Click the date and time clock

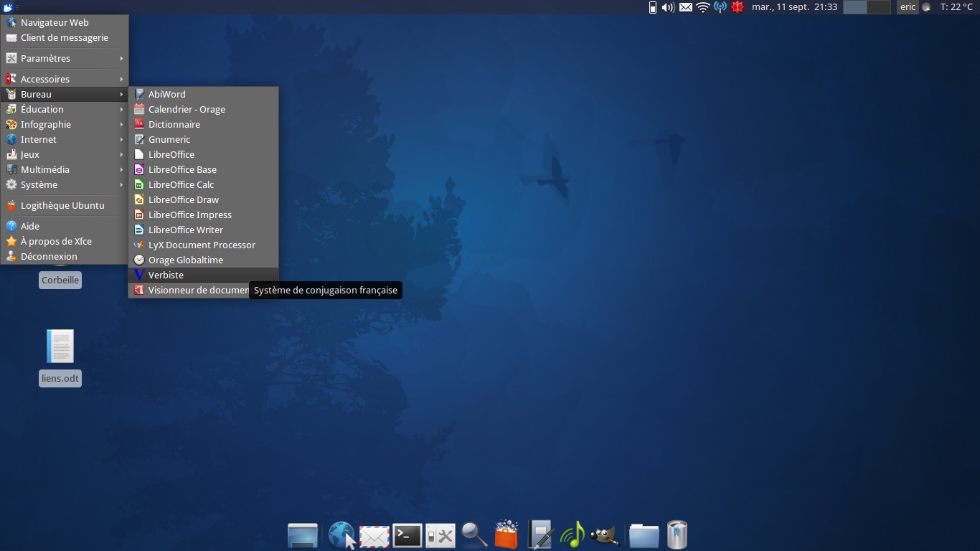[794, 7]
